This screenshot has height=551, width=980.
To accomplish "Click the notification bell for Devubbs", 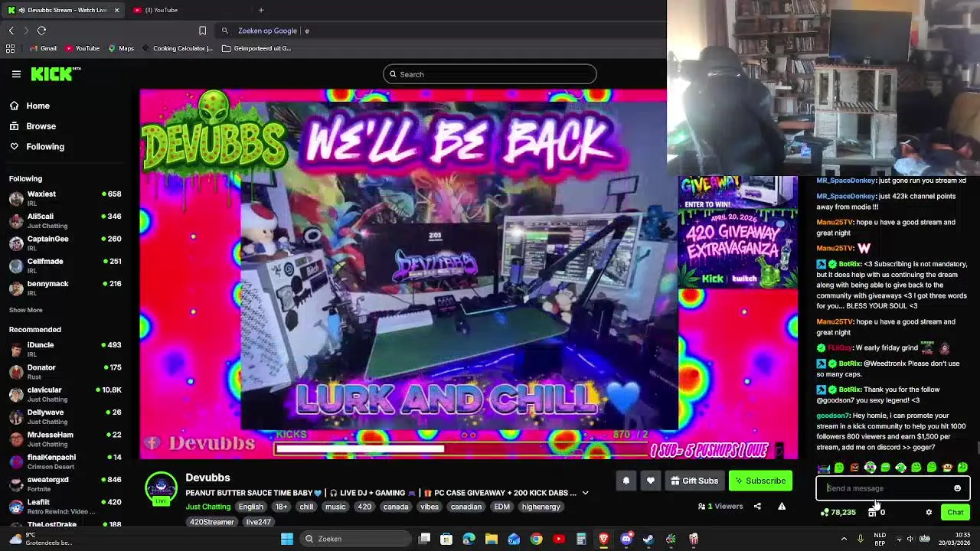I will point(626,481).
